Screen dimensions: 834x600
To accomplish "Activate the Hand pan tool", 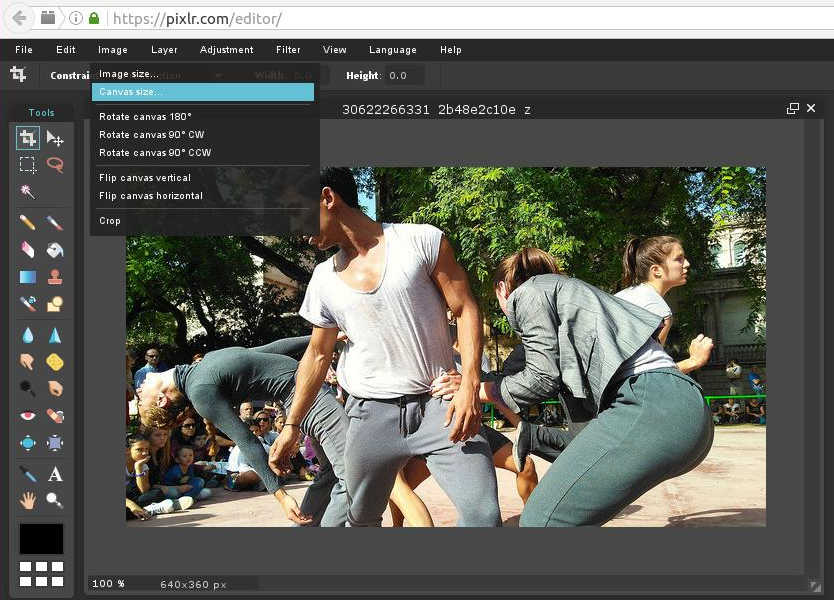I will 28,499.
